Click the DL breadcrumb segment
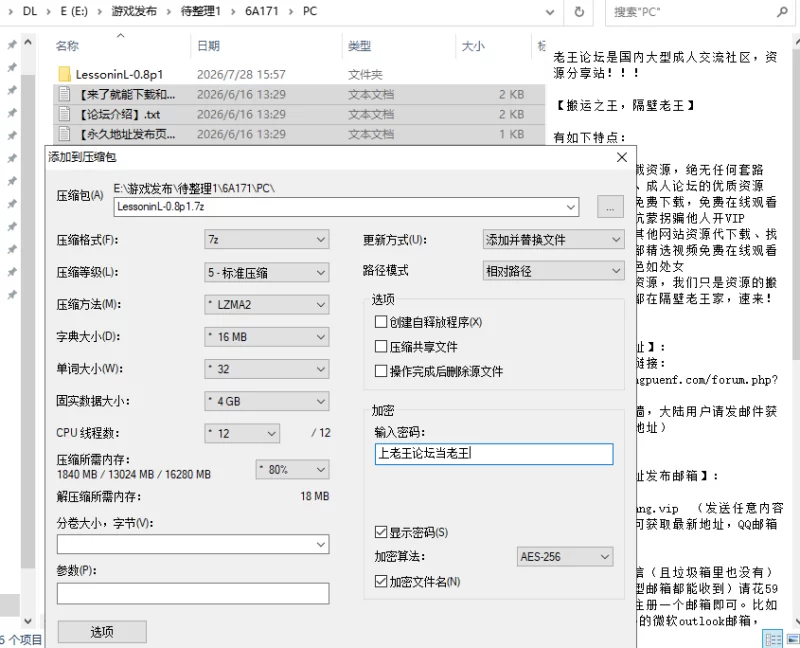 click(30, 11)
